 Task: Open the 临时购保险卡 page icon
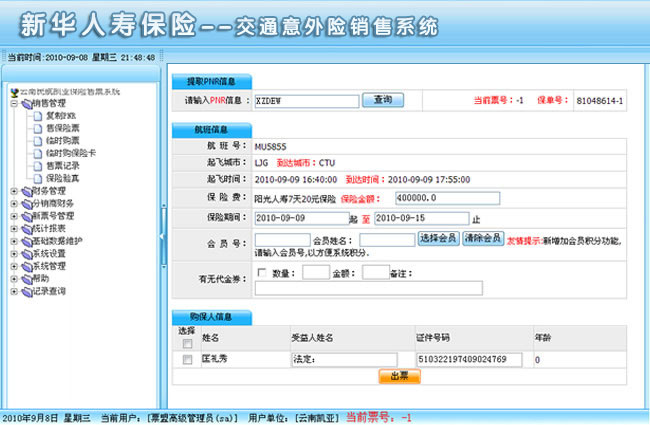point(38,153)
